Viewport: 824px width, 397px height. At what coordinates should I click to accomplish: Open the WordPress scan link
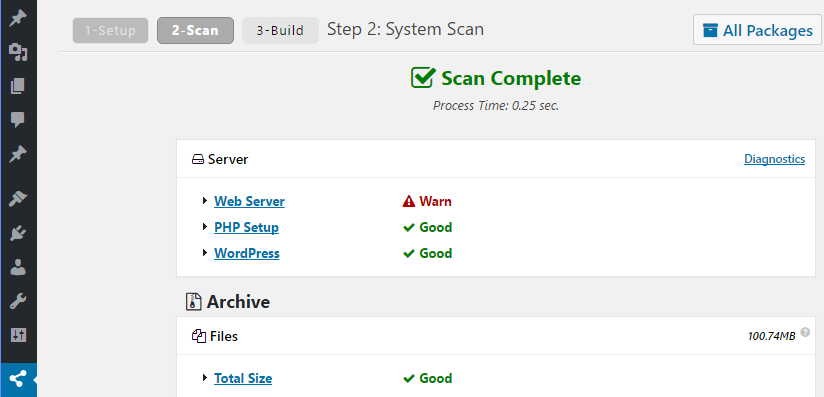(246, 253)
